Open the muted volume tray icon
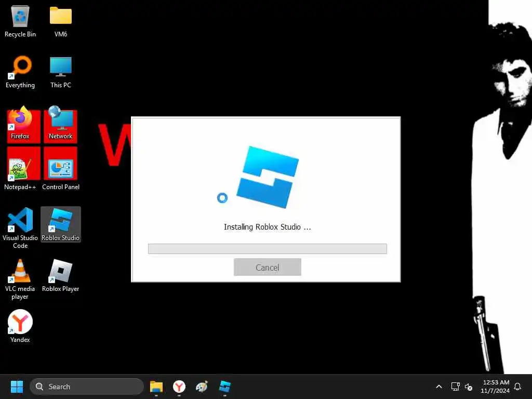Screen dimensions: 532x399 (x=469, y=387)
